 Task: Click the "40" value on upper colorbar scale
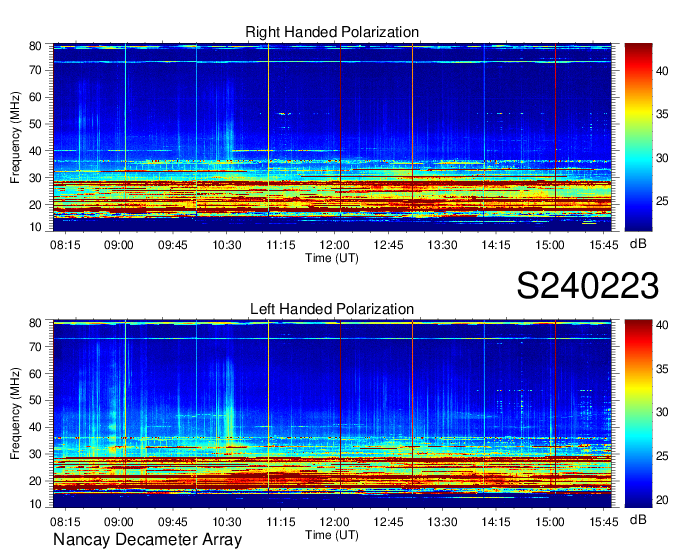[x=662, y=71]
